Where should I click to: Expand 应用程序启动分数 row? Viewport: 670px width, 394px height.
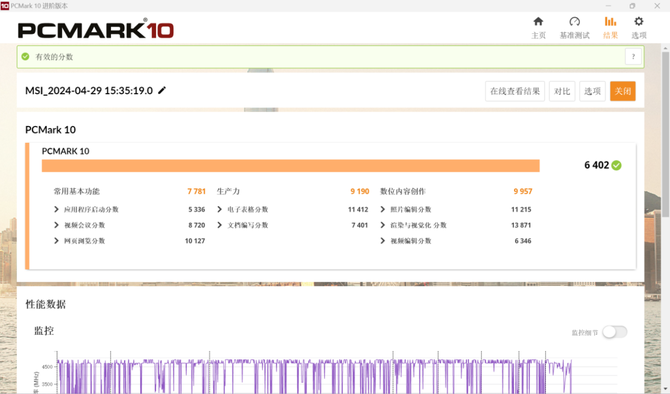point(56,209)
